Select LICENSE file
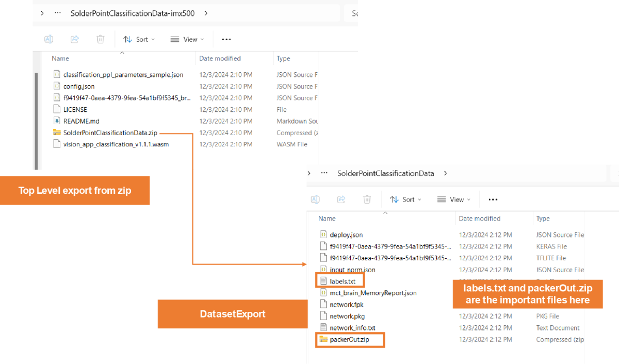This screenshot has width=619, height=364. (75, 109)
